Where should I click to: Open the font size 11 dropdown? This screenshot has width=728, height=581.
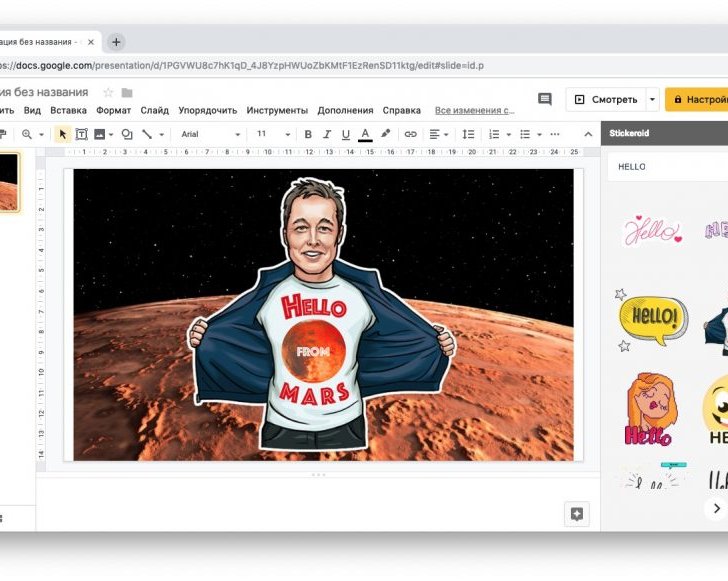point(273,134)
